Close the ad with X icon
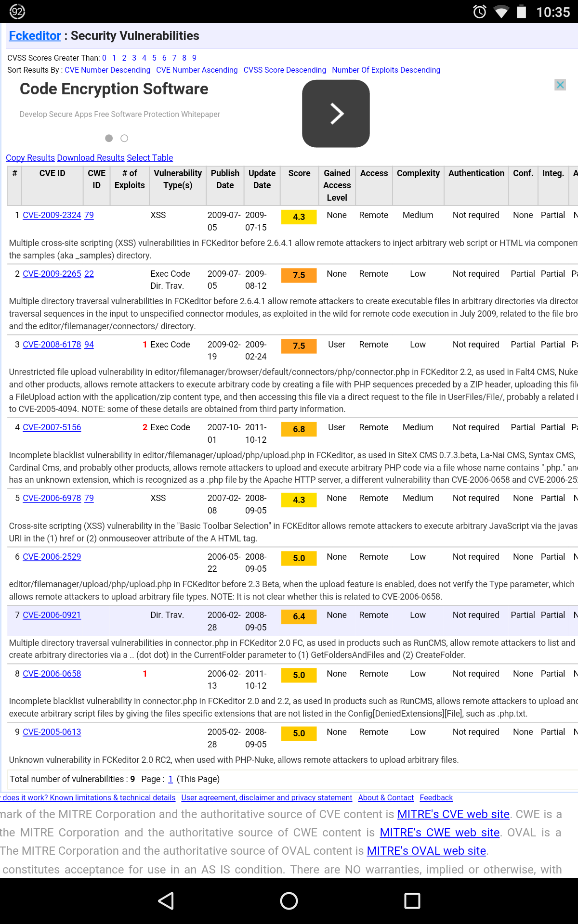This screenshot has width=578, height=924. tap(560, 85)
